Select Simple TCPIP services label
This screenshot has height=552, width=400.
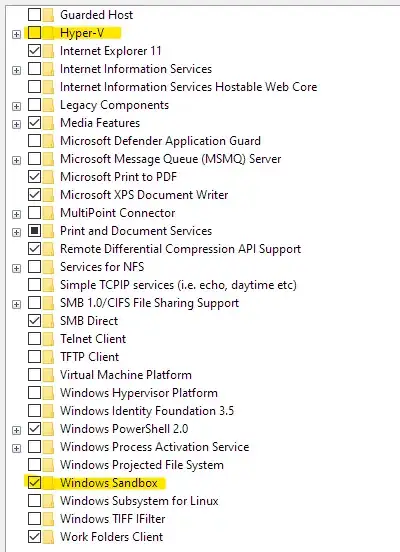coord(178,285)
